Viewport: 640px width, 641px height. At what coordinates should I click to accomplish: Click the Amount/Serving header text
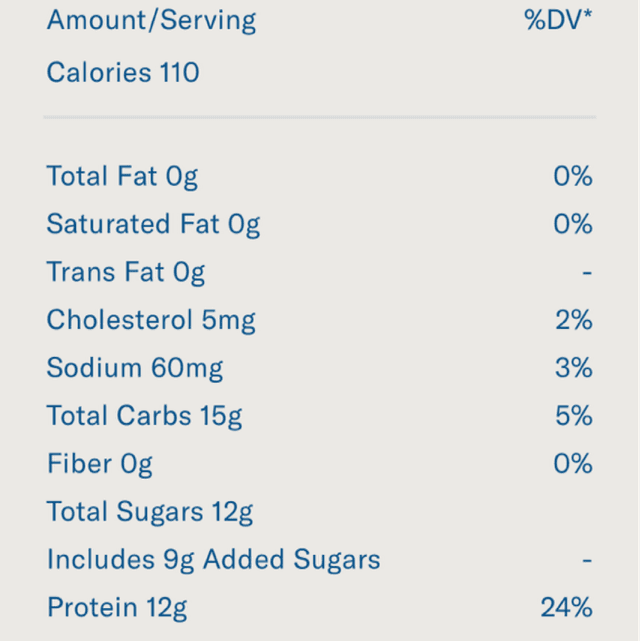pyautogui.click(x=151, y=21)
